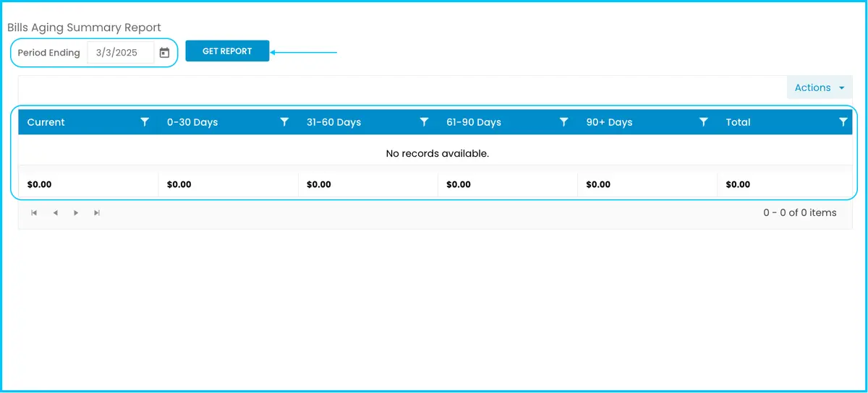This screenshot has height=393, width=868.
Task: Click the $0.00 total under 31-60 Days
Action: pos(319,184)
